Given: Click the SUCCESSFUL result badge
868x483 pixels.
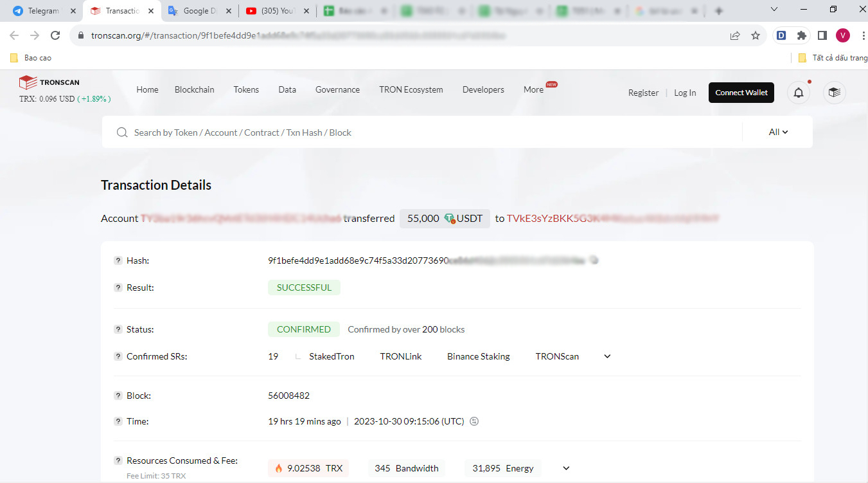Looking at the screenshot, I should pyautogui.click(x=304, y=287).
